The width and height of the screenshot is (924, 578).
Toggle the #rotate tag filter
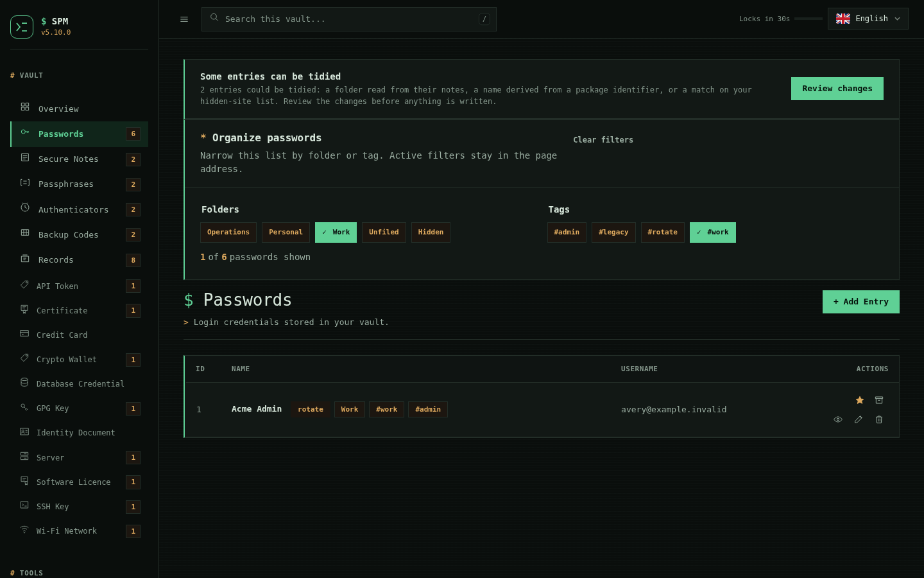pos(662,232)
